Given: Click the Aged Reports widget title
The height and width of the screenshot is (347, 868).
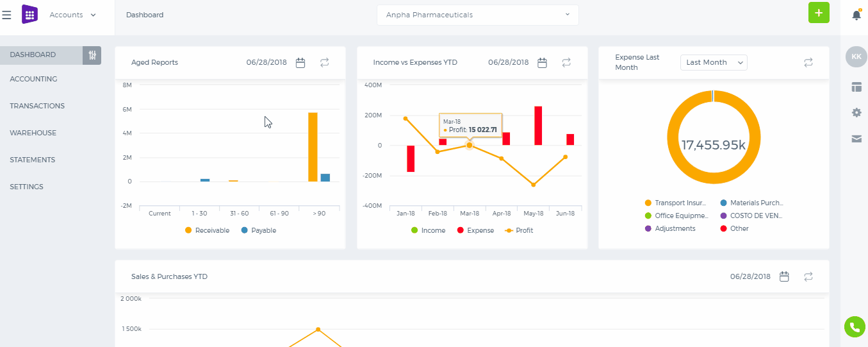Looking at the screenshot, I should pyautogui.click(x=154, y=63).
